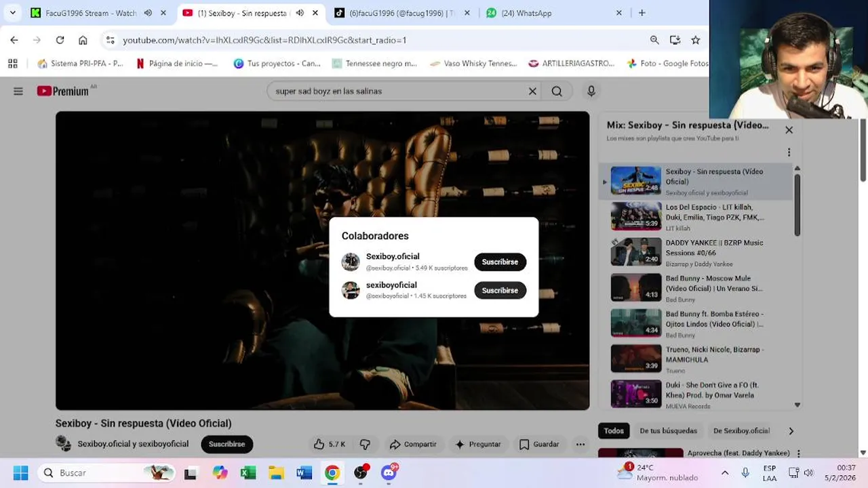
Task: Reload the current page
Action: tap(60, 40)
